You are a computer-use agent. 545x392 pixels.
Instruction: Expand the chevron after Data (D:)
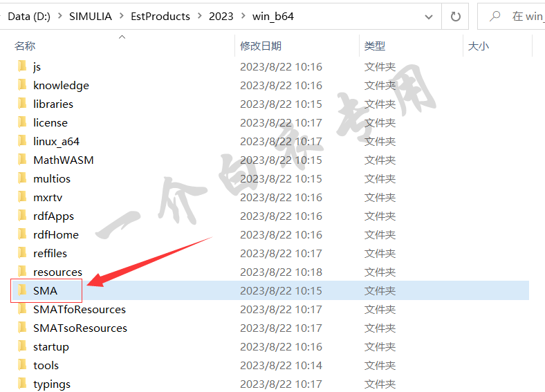click(59, 16)
